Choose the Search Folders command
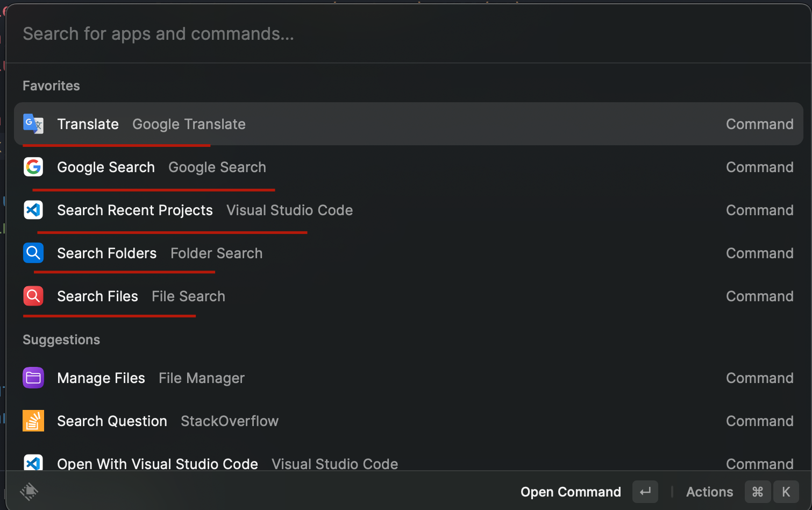This screenshot has width=812, height=510. (x=107, y=253)
